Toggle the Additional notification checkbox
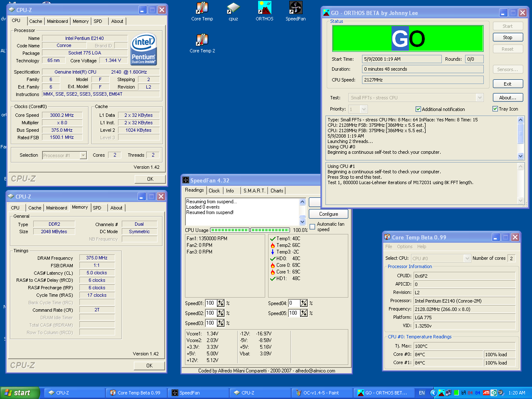Screen dimensions: 532x399 pos(418,109)
